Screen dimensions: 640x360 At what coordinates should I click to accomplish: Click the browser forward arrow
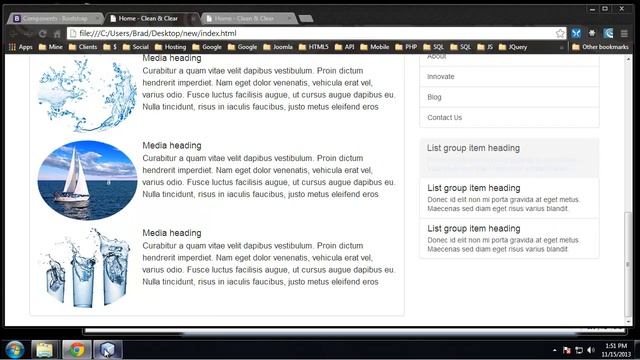tap(28, 34)
